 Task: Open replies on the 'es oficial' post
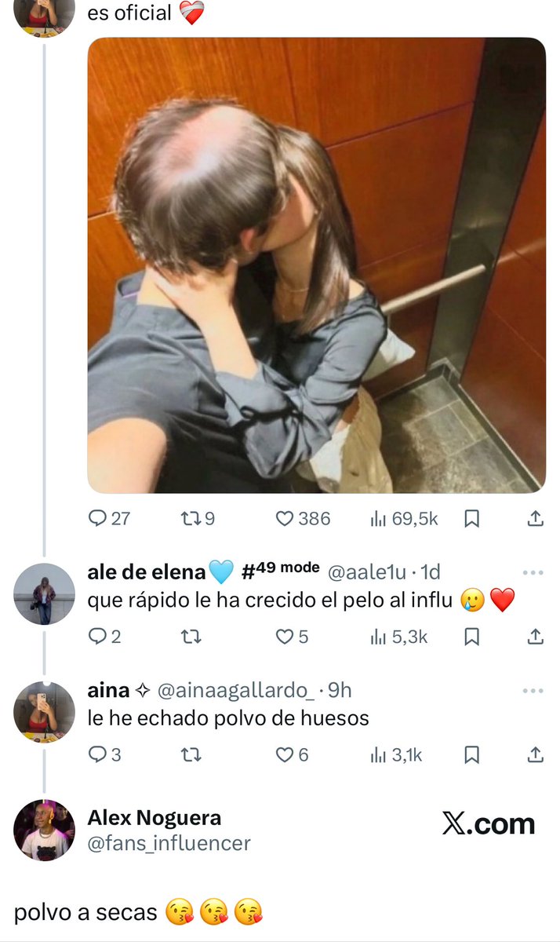pyautogui.click(x=108, y=518)
